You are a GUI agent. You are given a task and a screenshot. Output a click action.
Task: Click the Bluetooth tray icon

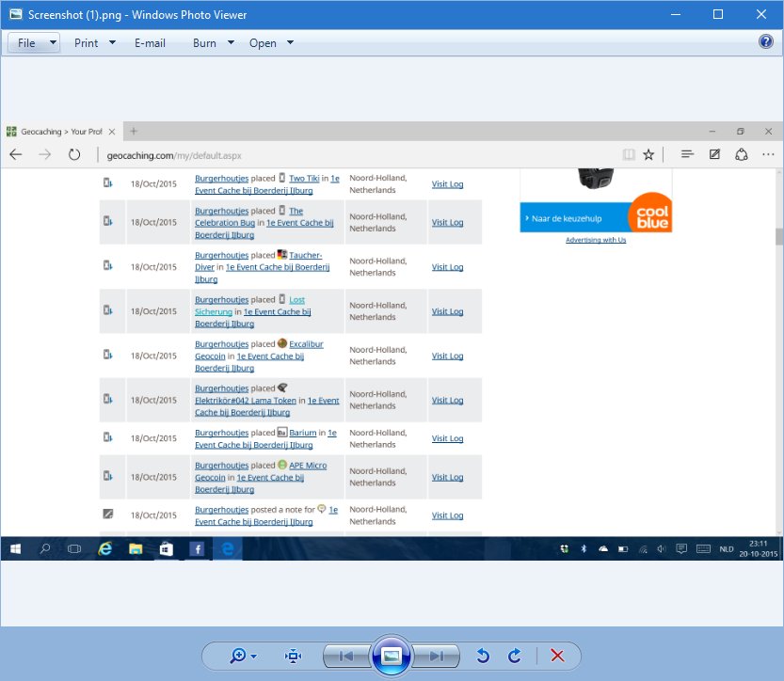[584, 548]
